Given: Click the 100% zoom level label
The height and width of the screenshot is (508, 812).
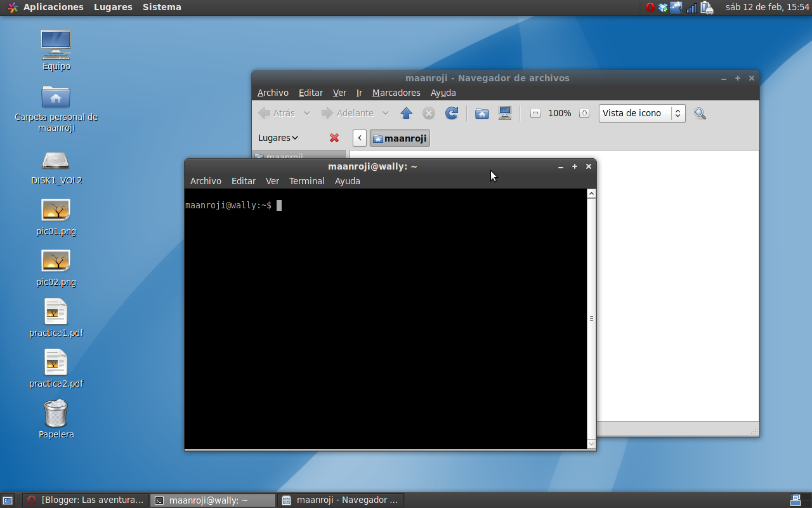Looking at the screenshot, I should click(x=560, y=113).
